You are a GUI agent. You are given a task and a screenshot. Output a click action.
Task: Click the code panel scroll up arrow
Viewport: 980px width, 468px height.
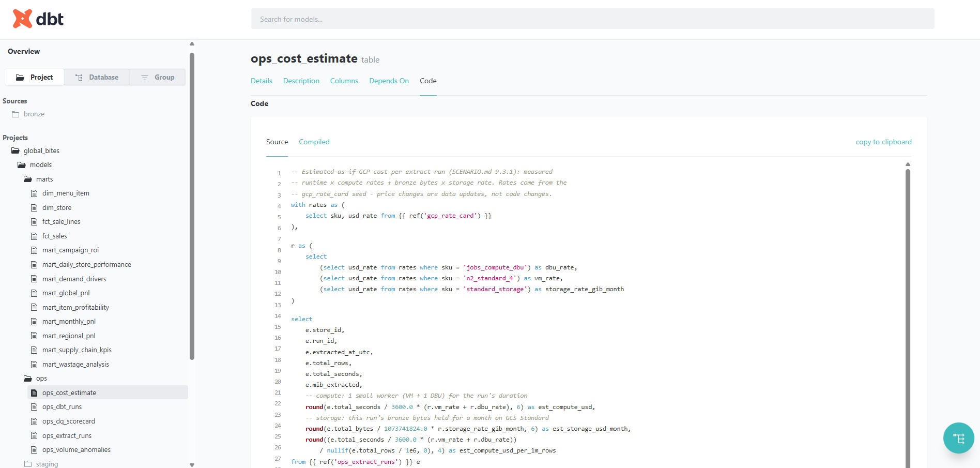(908, 164)
